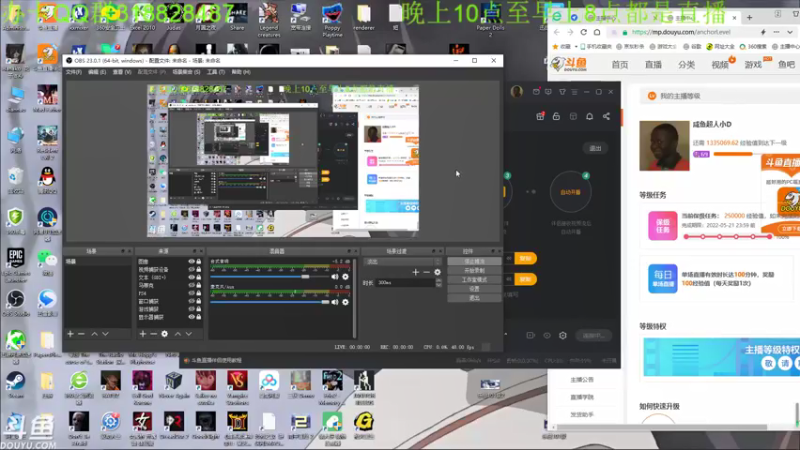
Task: Click transition duration stepper arrows
Action: [x=438, y=283]
